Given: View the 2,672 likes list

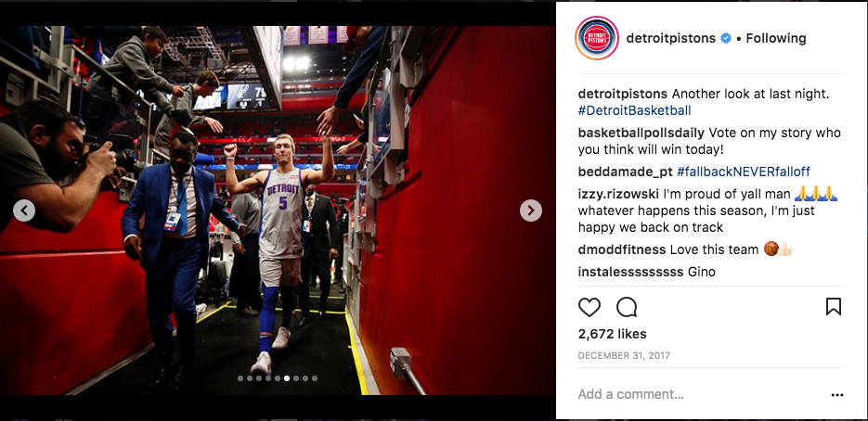Looking at the screenshot, I should (x=613, y=334).
